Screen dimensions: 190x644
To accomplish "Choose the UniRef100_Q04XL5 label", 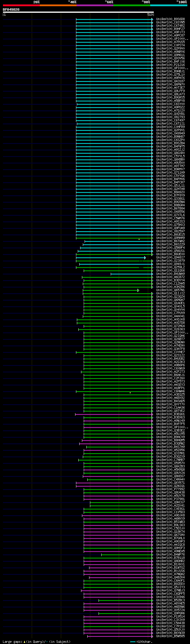I will [x=170, y=306].
